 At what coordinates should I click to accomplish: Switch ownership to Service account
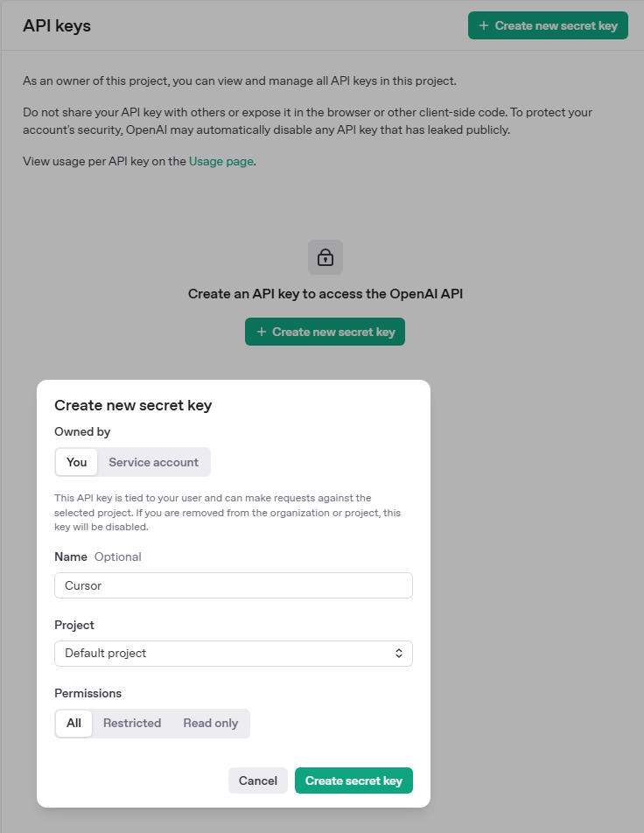pos(153,462)
